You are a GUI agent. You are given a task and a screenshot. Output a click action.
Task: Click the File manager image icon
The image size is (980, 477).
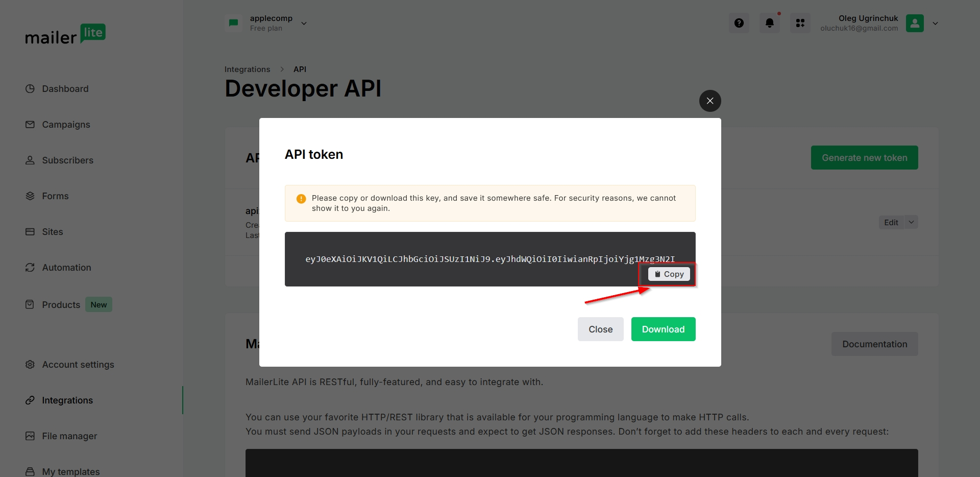tap(30, 436)
